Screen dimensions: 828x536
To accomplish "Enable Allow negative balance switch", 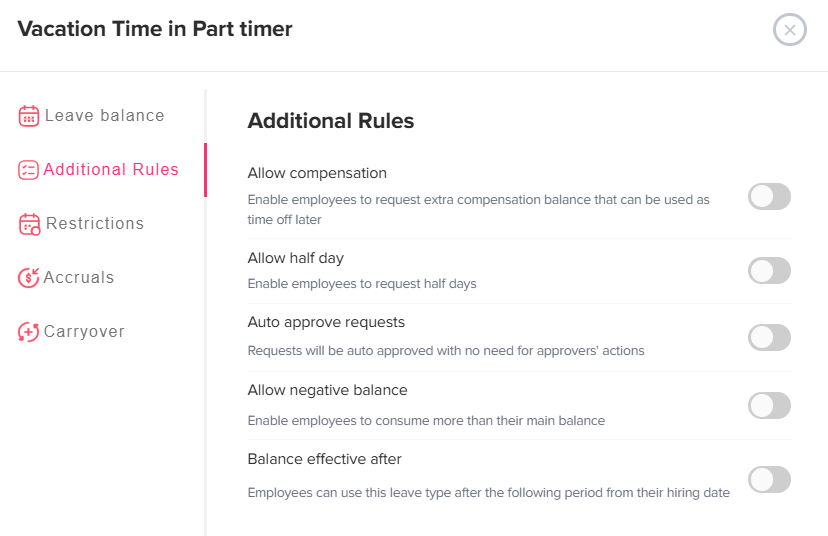I will [x=769, y=405].
